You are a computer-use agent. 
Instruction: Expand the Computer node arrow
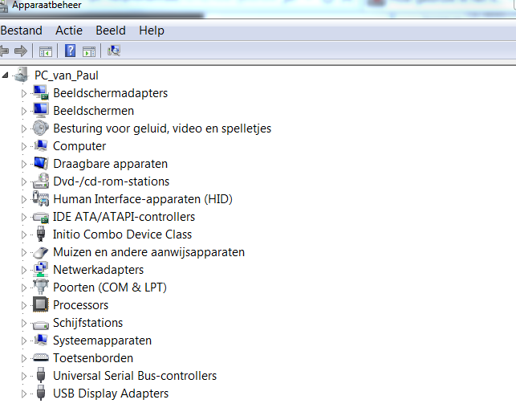point(24,146)
